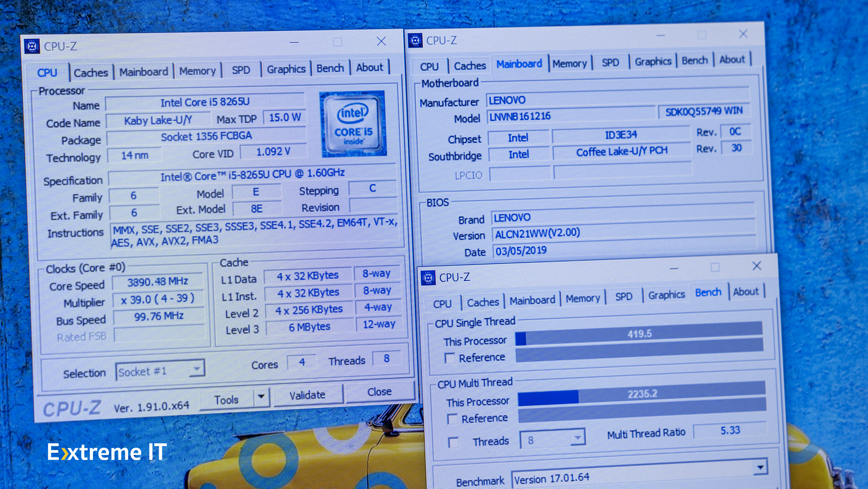The height and width of the screenshot is (489, 868).
Task: Click Core VID value 1.092 V
Action: pyautogui.click(x=273, y=152)
